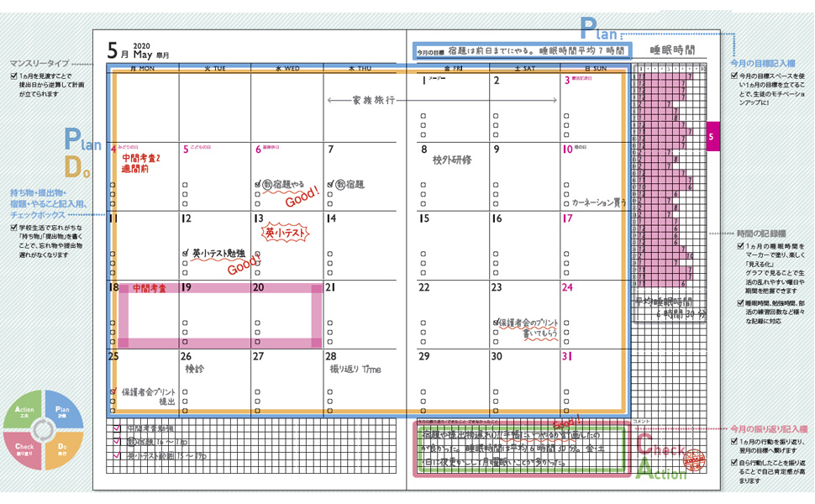815x504 pixels.
Task: Click the red 中間考査2週間前 note on May 4
Action: point(141,163)
